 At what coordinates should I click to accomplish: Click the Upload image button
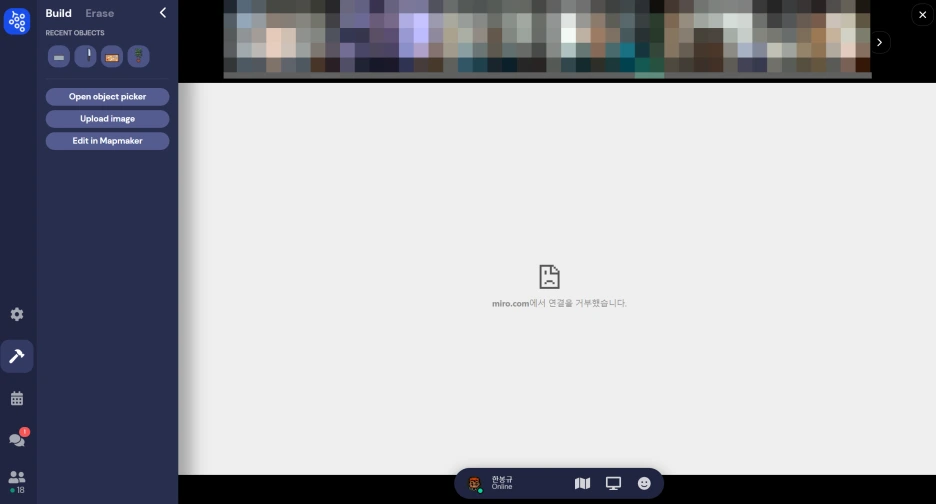(107, 119)
